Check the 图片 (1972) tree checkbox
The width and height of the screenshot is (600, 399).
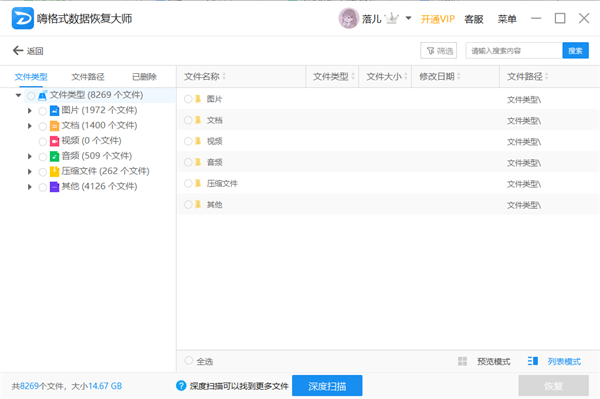click(x=42, y=111)
